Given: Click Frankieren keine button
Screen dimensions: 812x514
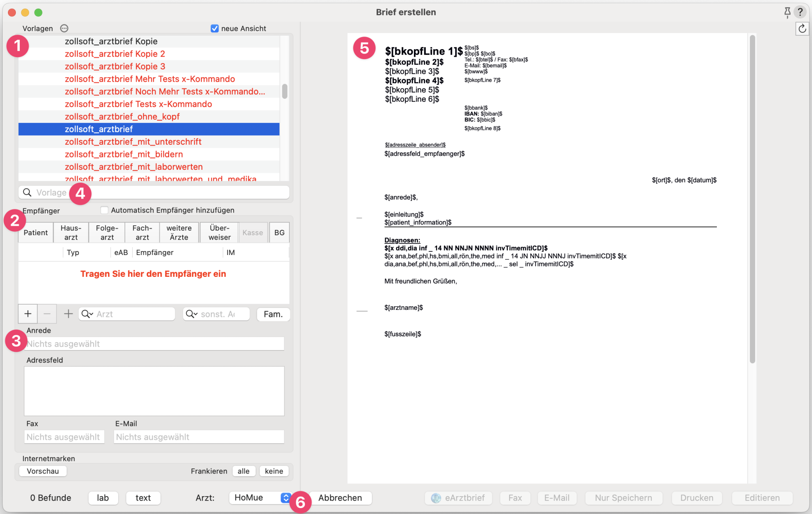Looking at the screenshot, I should tap(274, 471).
